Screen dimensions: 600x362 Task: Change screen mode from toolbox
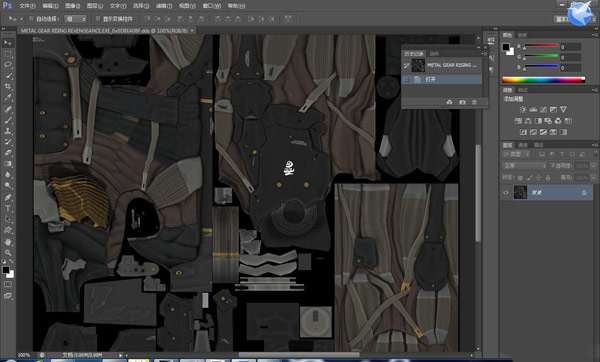8,296
